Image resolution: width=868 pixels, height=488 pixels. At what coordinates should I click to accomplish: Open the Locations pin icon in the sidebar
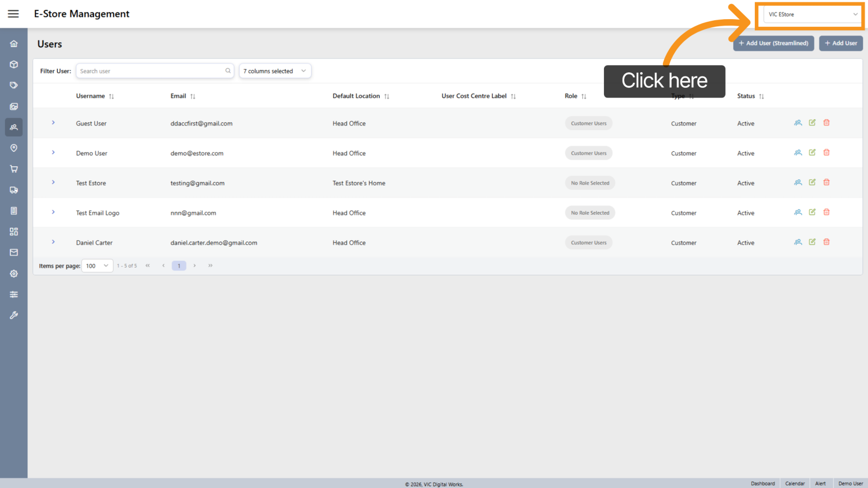pyautogui.click(x=13, y=148)
